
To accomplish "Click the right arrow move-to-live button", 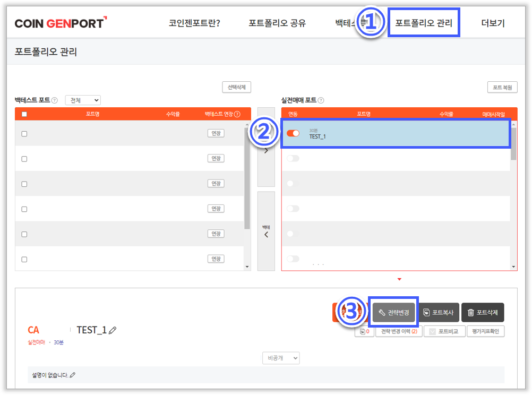I will 266,151.
